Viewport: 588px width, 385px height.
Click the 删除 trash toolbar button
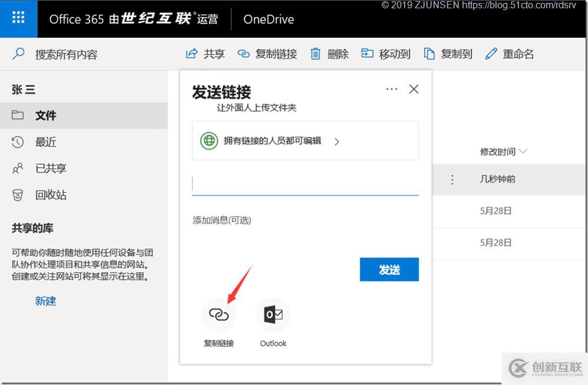[x=329, y=54]
